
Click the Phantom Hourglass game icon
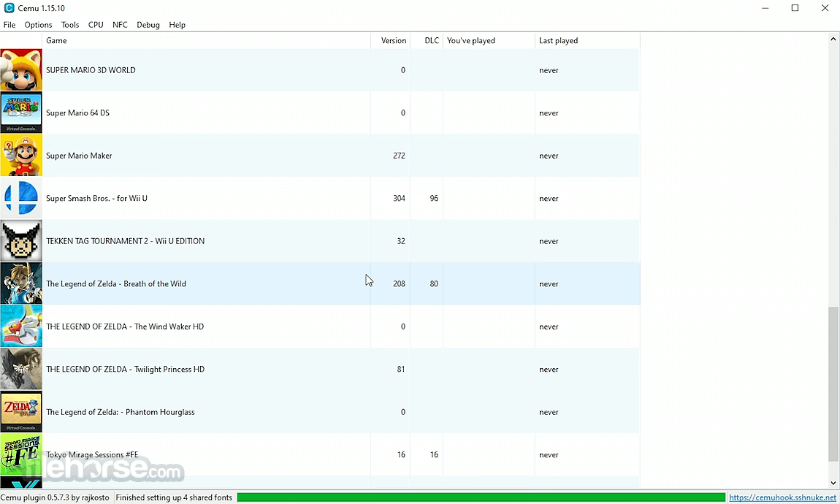pyautogui.click(x=21, y=412)
